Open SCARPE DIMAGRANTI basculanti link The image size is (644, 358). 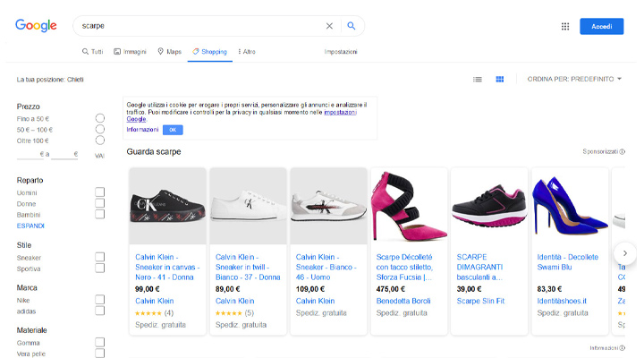pyautogui.click(x=479, y=268)
